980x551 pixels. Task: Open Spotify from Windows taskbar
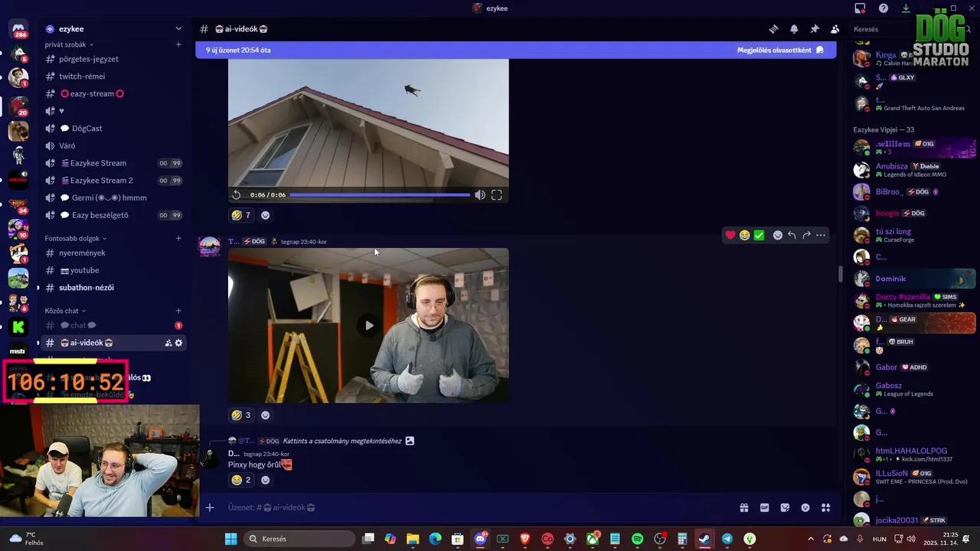click(x=637, y=539)
